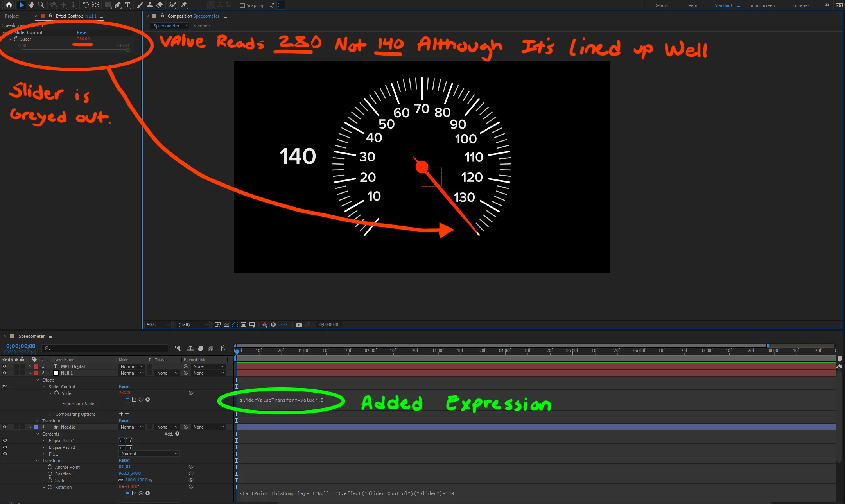Take a snapshot with camera icon
Screen dimensions: 845x504
pyautogui.click(x=299, y=325)
